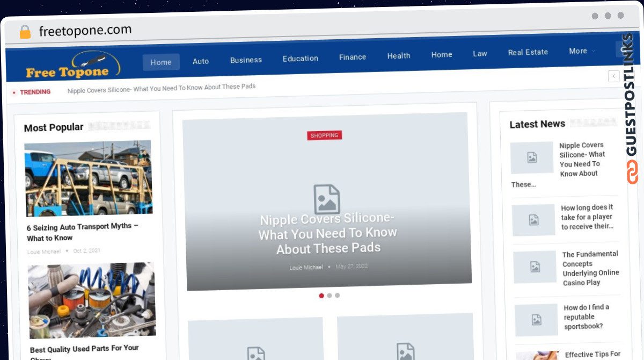
Task: Select the first carousel dot
Action: tap(321, 296)
